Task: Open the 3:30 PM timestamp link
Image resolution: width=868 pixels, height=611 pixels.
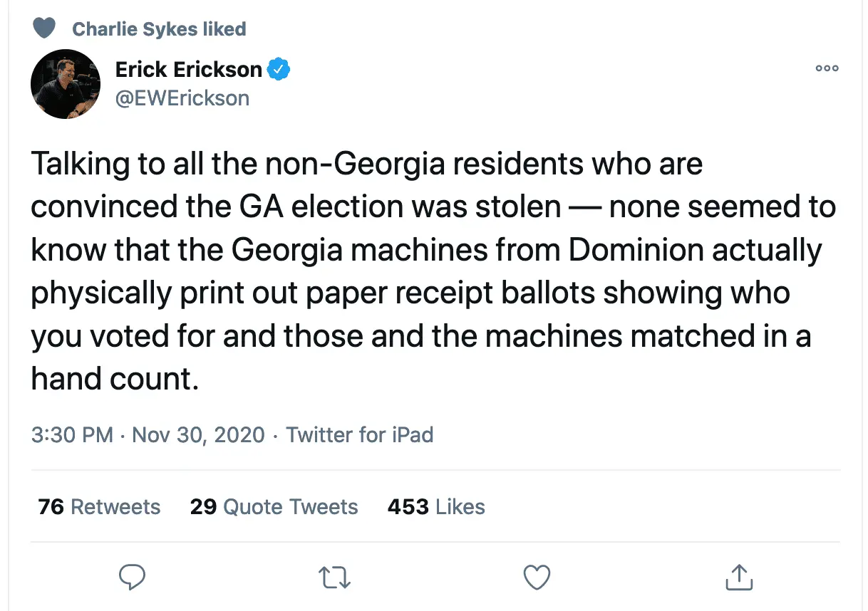Action: click(x=72, y=434)
